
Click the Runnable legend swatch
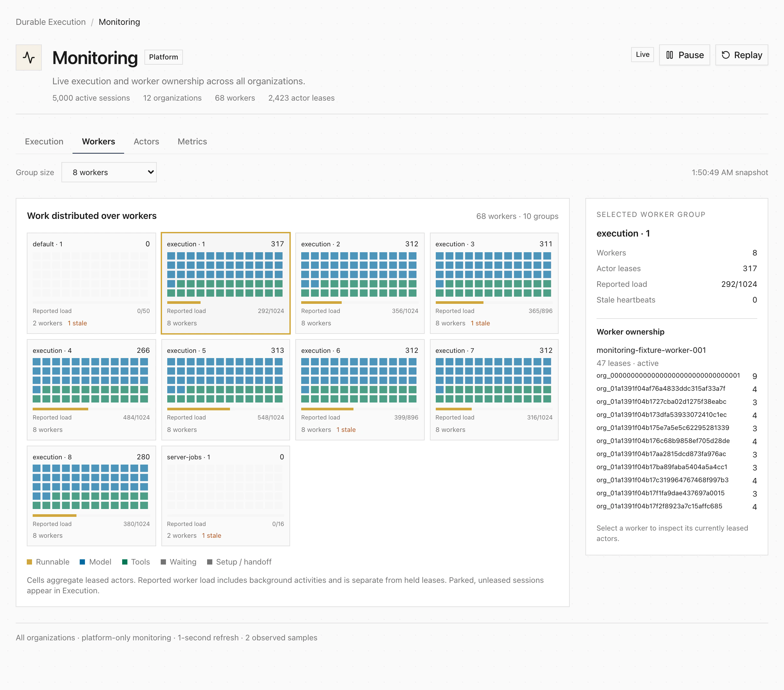point(29,562)
